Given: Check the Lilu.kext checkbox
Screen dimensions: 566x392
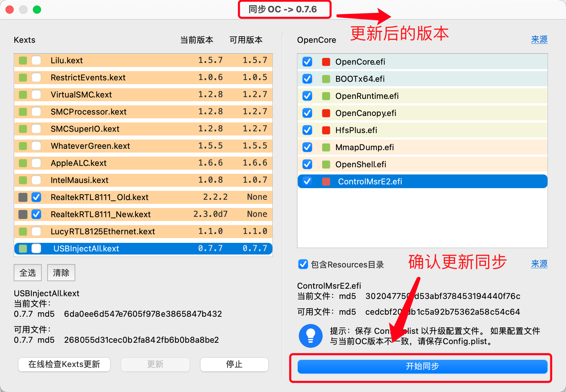Looking at the screenshot, I should (36, 61).
